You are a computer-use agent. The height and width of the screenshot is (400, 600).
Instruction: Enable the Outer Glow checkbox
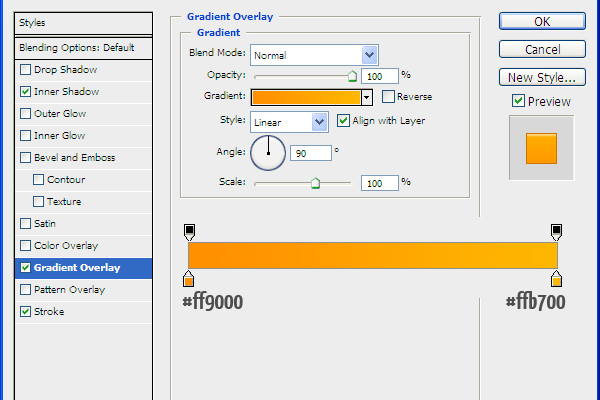coord(26,114)
